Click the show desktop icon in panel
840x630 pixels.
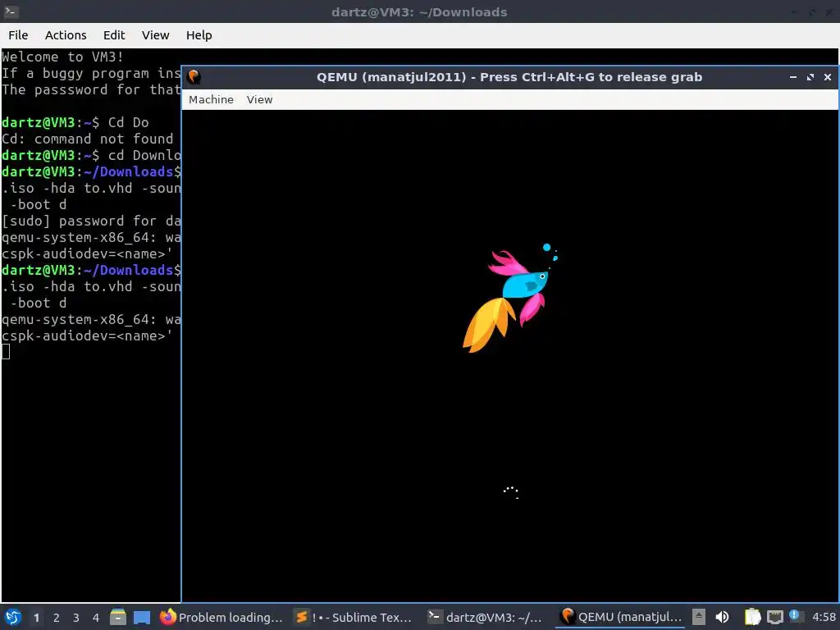click(x=142, y=618)
